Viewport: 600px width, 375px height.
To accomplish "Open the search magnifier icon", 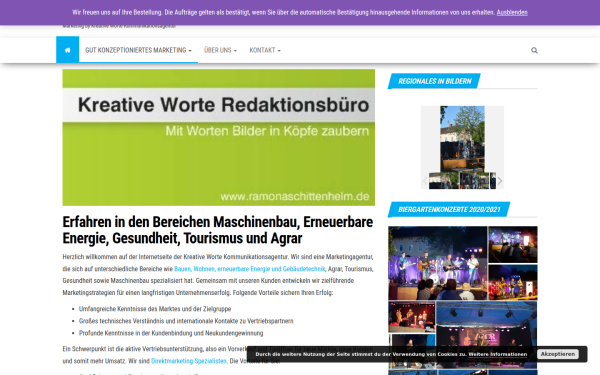I will point(534,50).
